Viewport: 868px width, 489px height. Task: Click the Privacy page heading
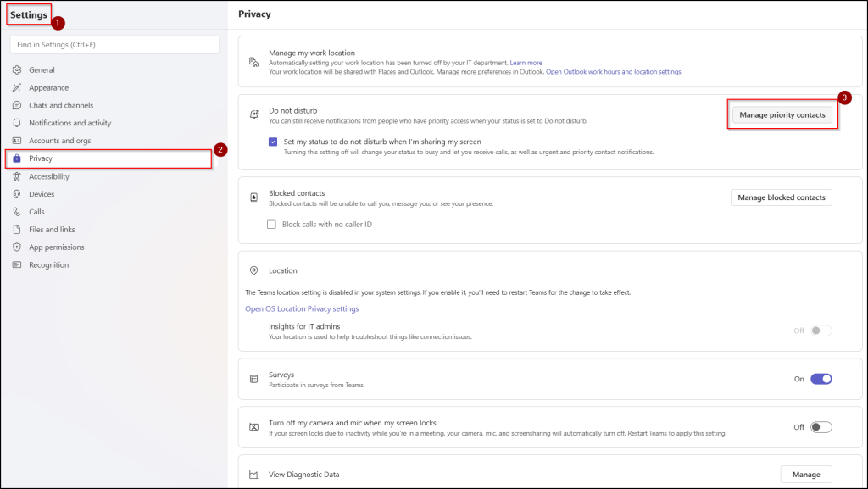point(254,14)
